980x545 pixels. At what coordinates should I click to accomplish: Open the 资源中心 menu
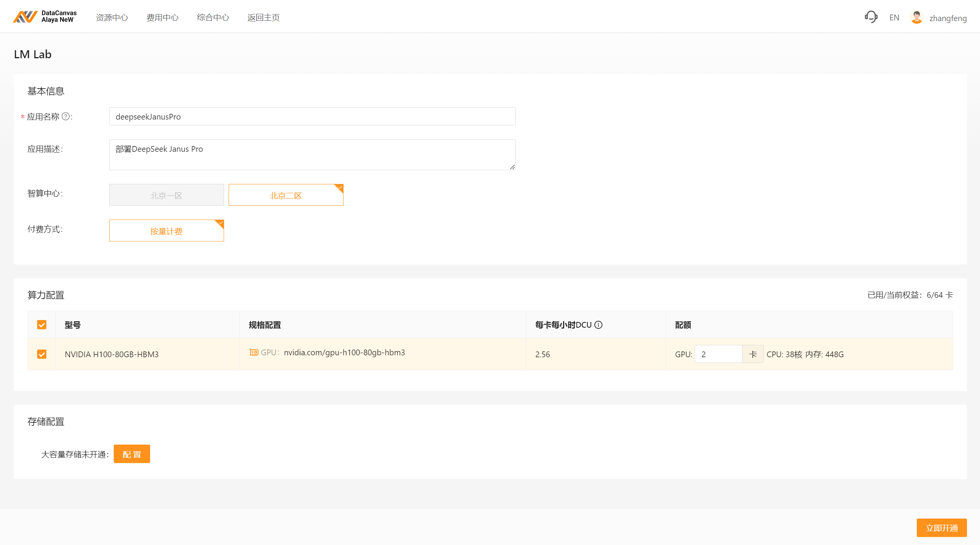click(x=112, y=18)
